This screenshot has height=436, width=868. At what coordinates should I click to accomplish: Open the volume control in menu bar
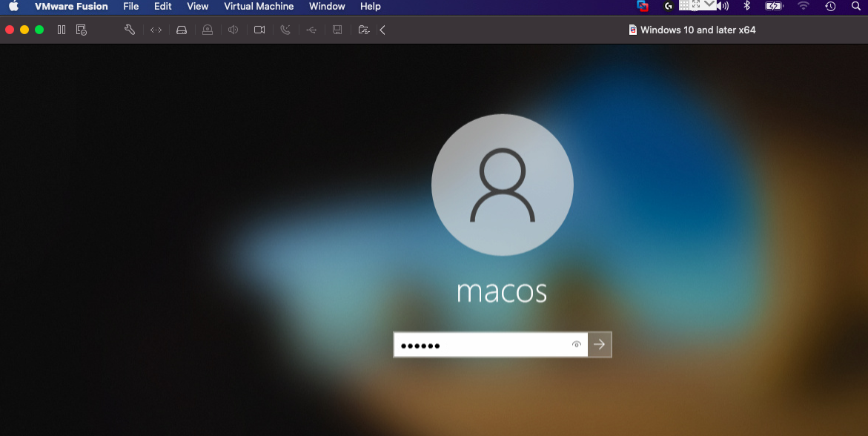click(x=723, y=6)
